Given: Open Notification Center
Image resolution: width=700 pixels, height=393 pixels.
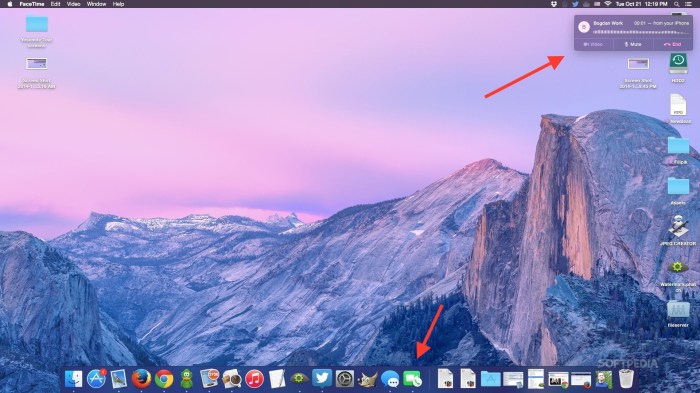Looking at the screenshot, I should (688, 4).
